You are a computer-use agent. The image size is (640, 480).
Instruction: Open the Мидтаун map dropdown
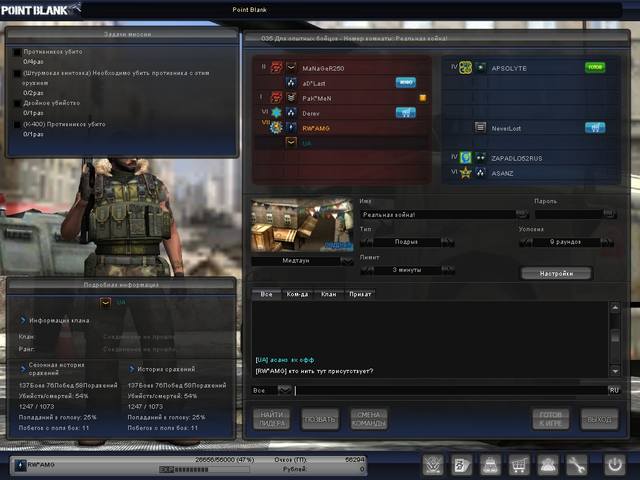347,261
